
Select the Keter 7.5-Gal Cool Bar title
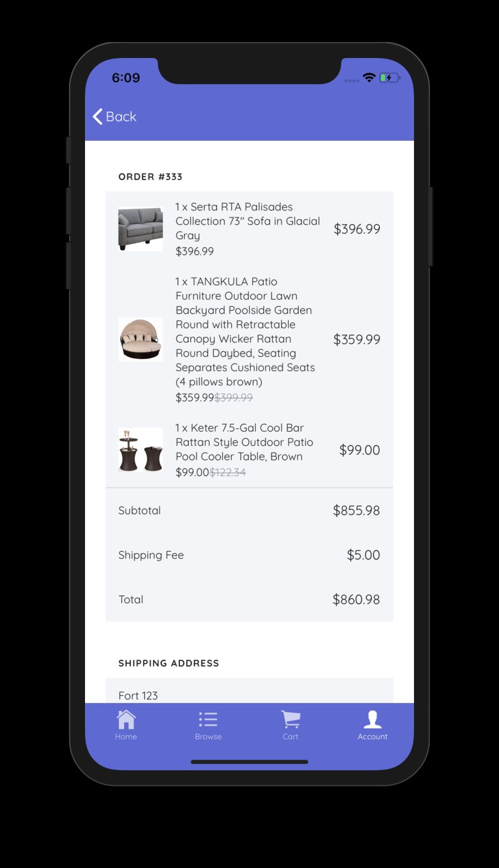click(244, 442)
